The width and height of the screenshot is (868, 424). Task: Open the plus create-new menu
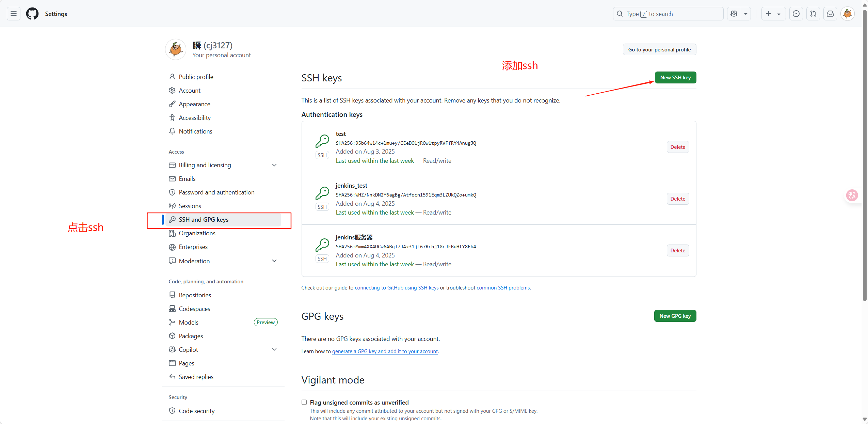tap(773, 14)
